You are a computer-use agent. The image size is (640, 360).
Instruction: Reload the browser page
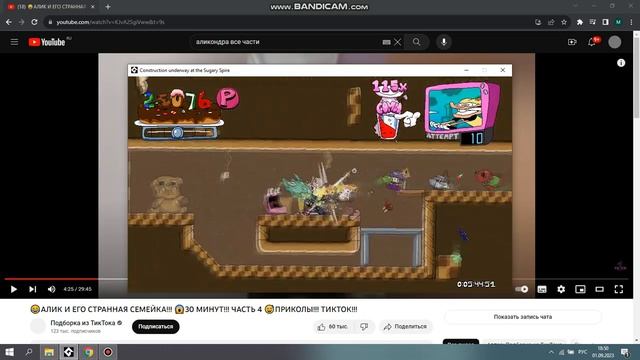pos(34,22)
